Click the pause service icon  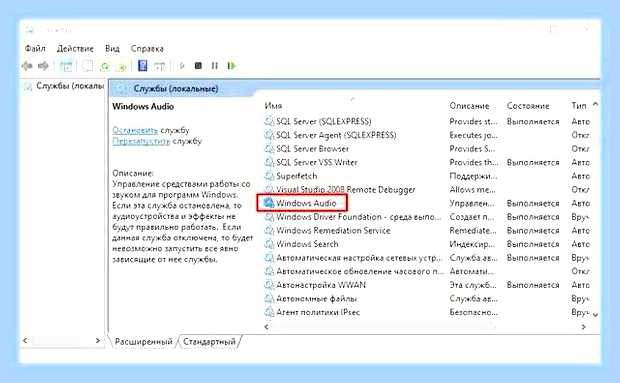point(214,66)
